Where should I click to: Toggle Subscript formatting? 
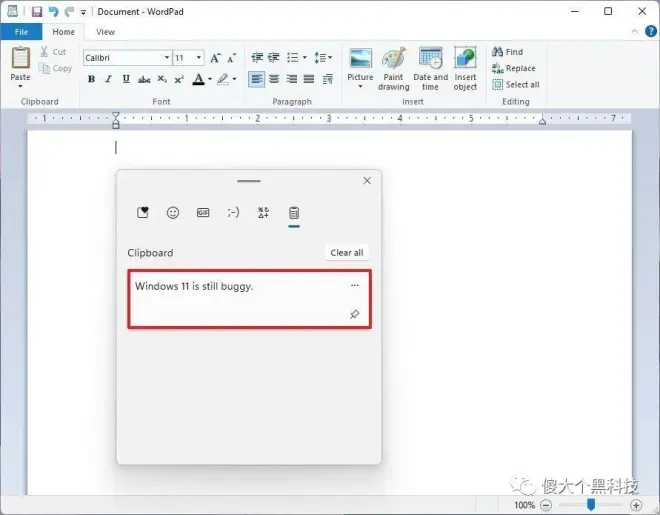pos(162,79)
